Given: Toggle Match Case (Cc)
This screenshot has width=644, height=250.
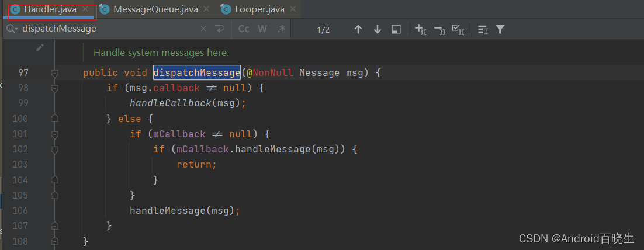Looking at the screenshot, I should click(244, 29).
